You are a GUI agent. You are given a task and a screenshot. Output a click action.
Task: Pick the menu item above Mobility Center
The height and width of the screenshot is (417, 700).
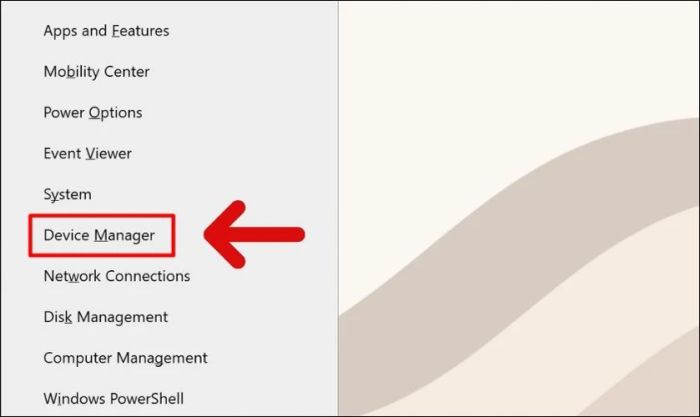[x=106, y=31]
